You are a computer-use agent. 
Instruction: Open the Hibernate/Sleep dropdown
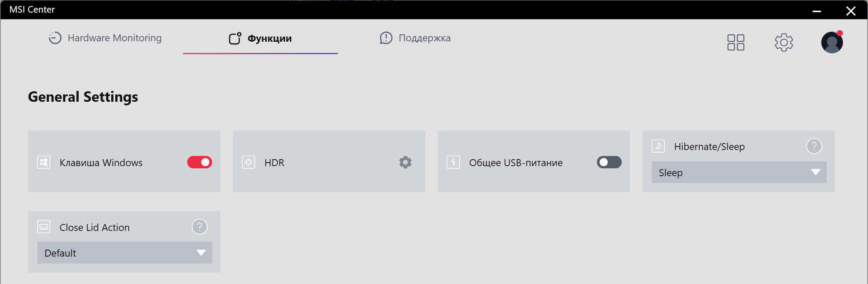[x=739, y=172]
